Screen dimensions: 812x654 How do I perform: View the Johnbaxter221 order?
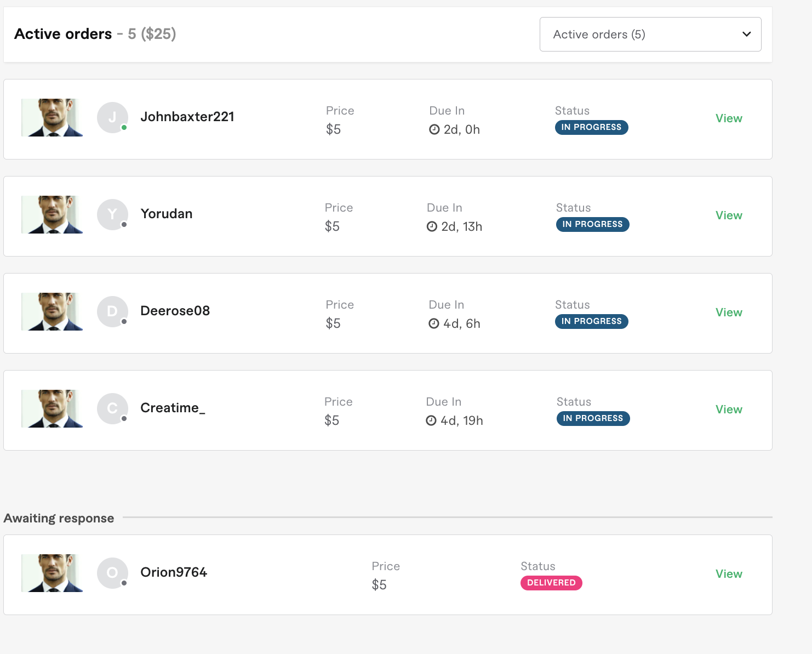[729, 118]
